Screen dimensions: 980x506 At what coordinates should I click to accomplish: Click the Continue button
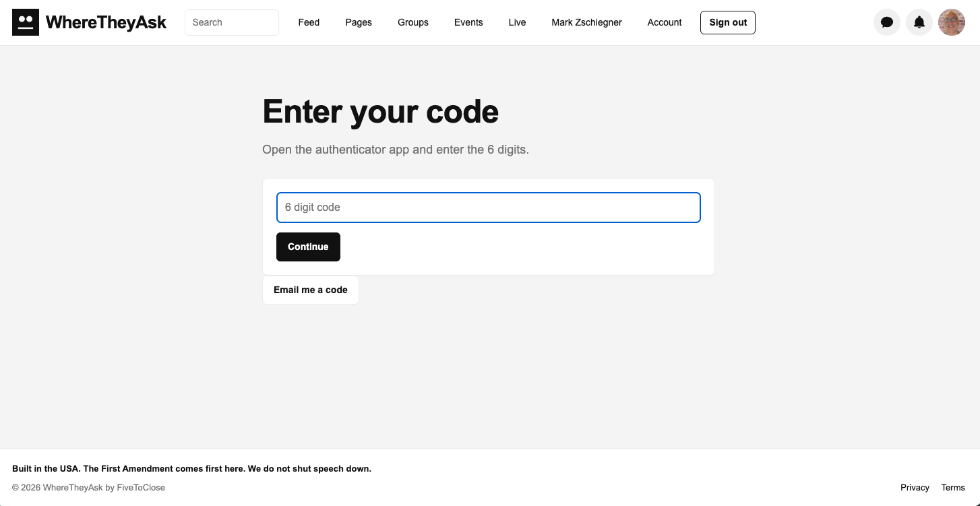[308, 247]
